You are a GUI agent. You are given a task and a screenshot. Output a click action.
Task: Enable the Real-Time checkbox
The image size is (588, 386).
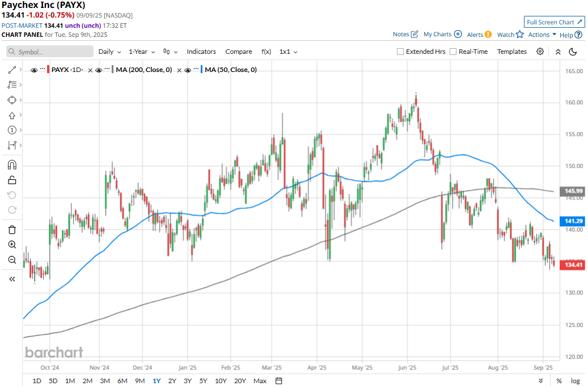pyautogui.click(x=453, y=52)
